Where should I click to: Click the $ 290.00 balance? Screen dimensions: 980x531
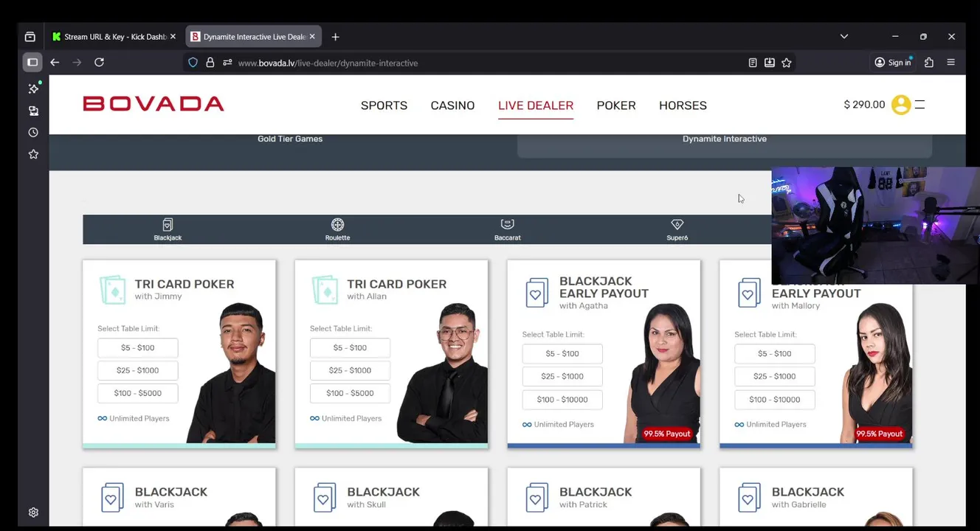coord(864,105)
